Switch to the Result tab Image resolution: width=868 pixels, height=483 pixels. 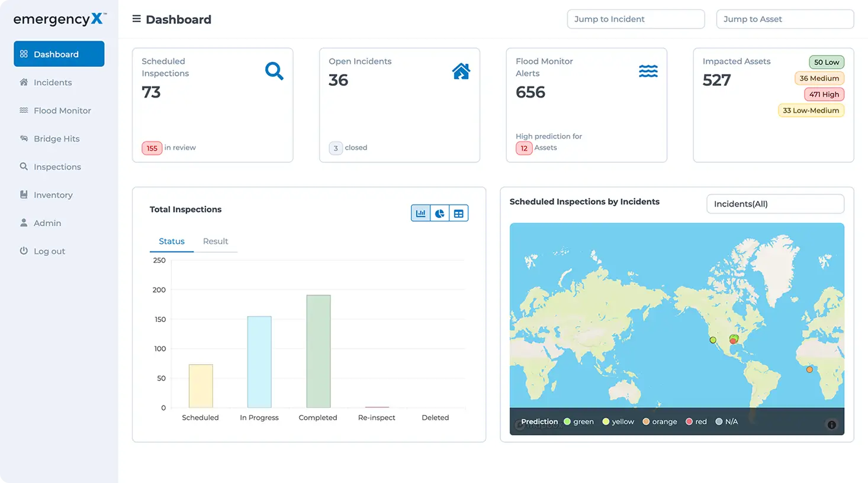216,241
